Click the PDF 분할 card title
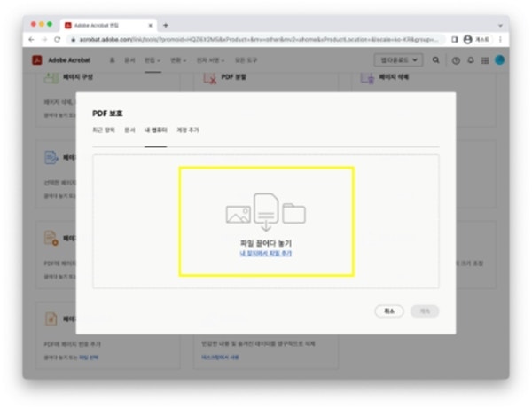The height and width of the screenshot is (409, 532). click(x=234, y=77)
